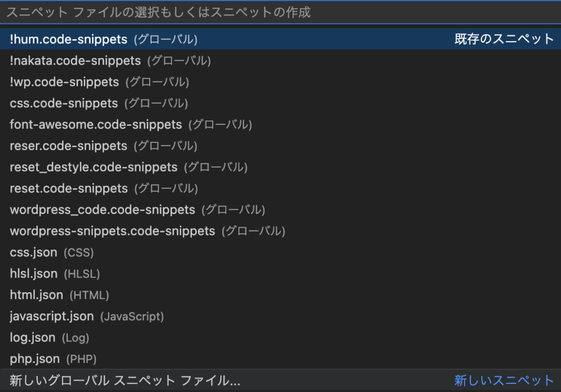Image resolution: width=561 pixels, height=392 pixels.
Task: Choose wordpress_code.code-snippets entry
Action: click(x=102, y=210)
